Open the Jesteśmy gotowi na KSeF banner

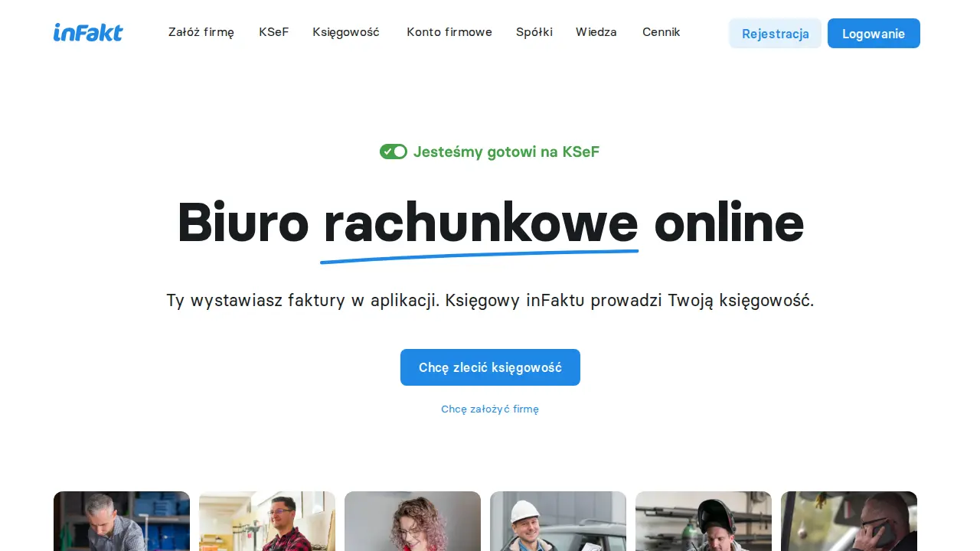(490, 152)
